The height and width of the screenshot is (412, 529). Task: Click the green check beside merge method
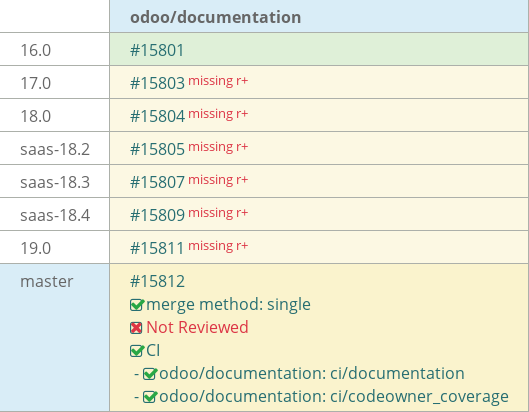(137, 305)
